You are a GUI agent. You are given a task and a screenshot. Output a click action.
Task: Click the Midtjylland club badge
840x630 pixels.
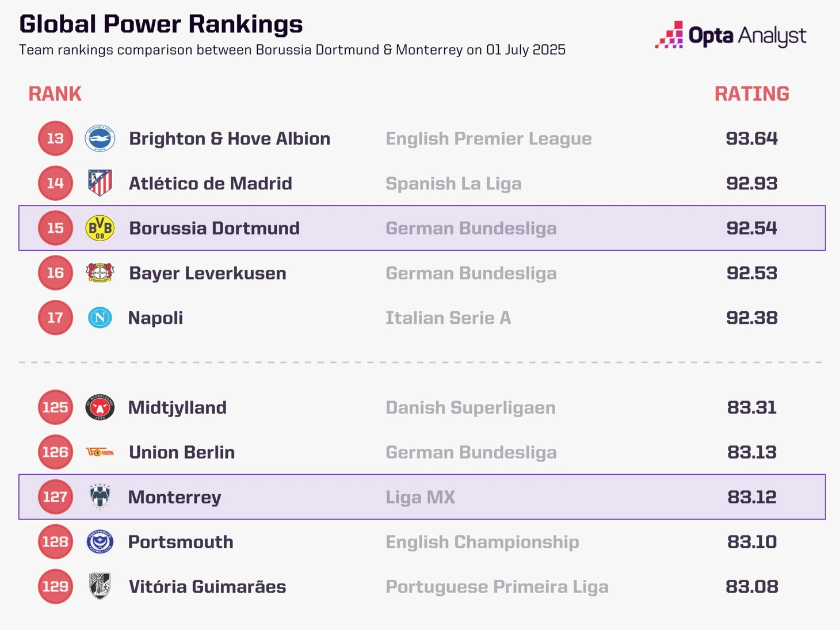(100, 407)
